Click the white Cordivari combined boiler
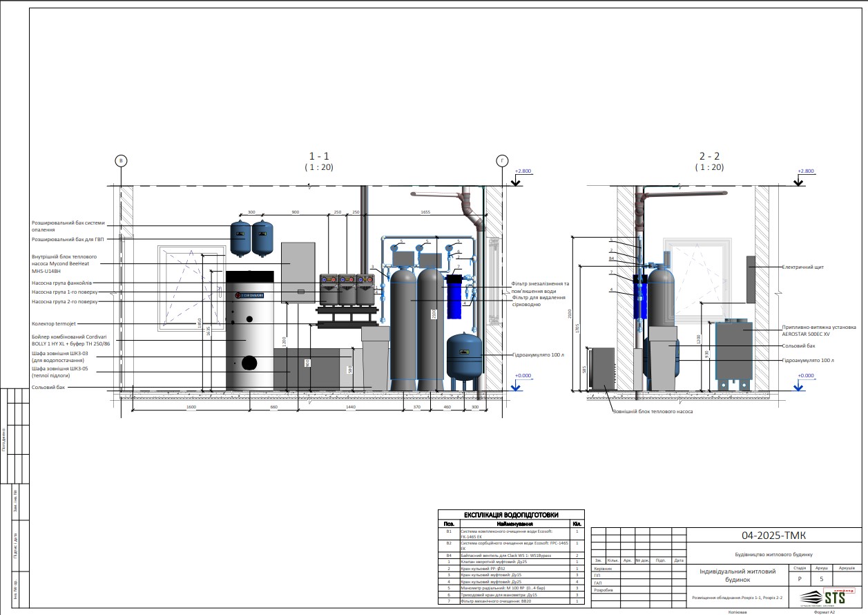The height and width of the screenshot is (615, 868). pyautogui.click(x=248, y=329)
